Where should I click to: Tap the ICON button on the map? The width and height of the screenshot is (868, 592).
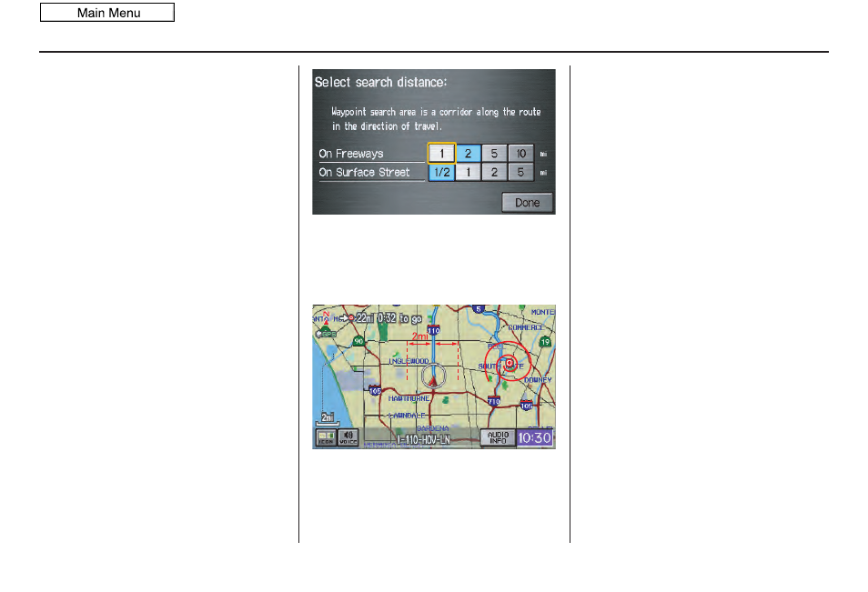326,437
